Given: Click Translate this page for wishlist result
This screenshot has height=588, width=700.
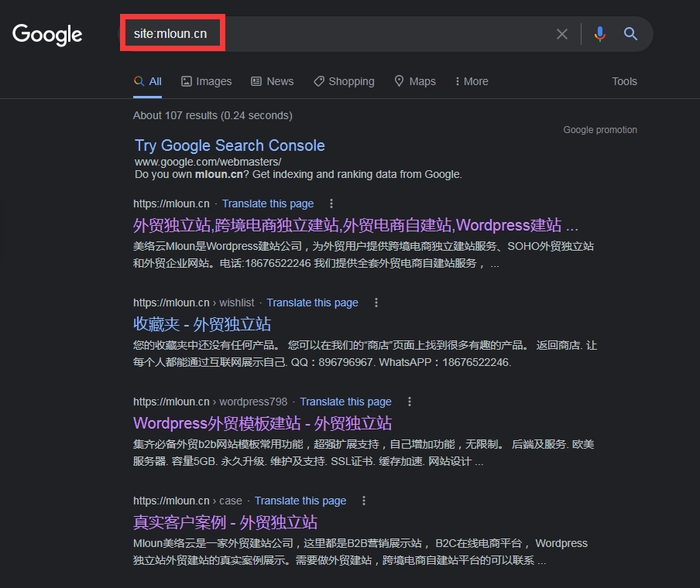Looking at the screenshot, I should coord(312,303).
